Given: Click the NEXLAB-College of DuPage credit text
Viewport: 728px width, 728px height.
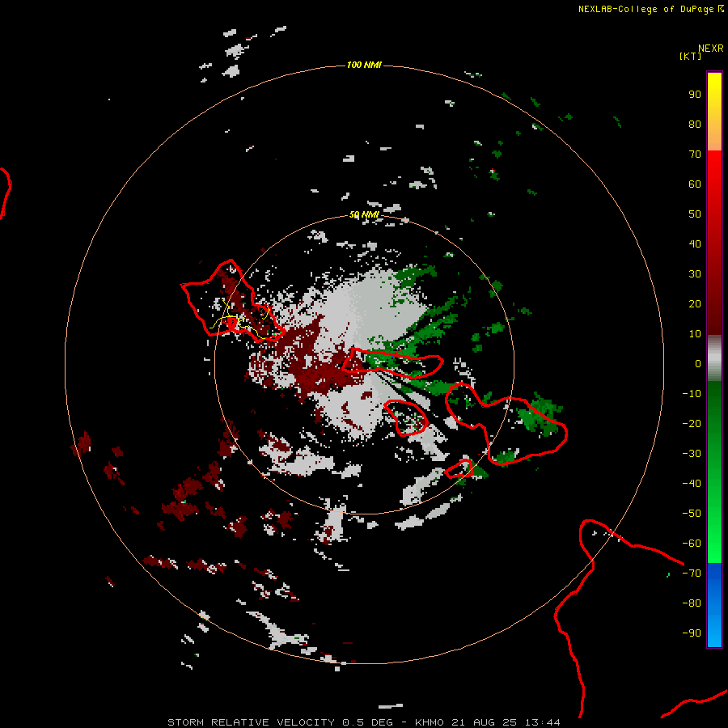Looking at the screenshot, I should click(651, 9).
